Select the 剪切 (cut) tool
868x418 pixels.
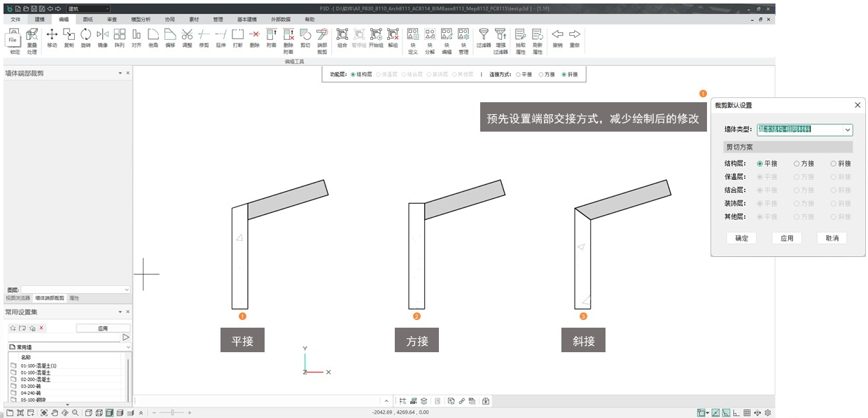[305, 39]
